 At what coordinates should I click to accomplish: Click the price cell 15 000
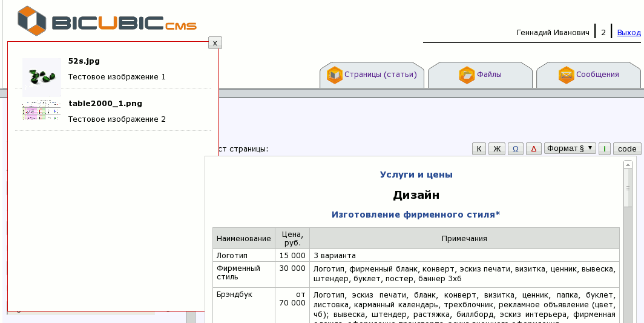click(x=292, y=255)
